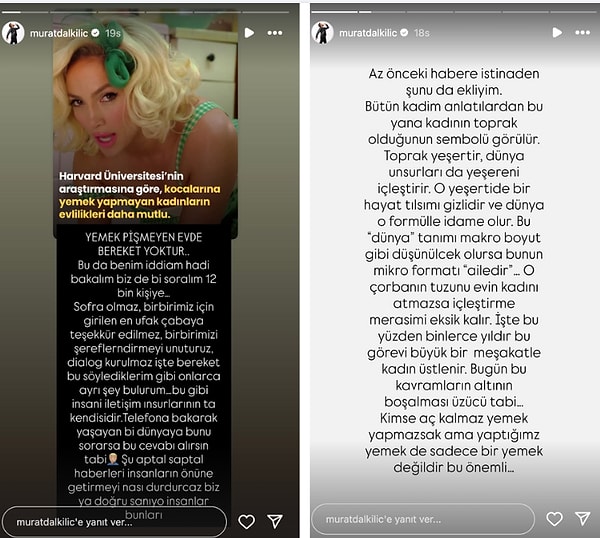
Task: Open muratdalkilic profile picture on left story
Action: (13, 33)
